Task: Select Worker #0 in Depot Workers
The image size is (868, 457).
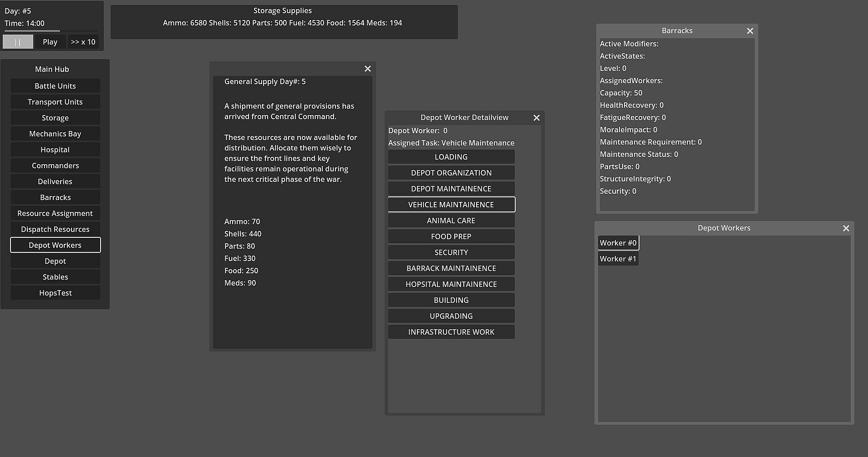Action: point(618,243)
